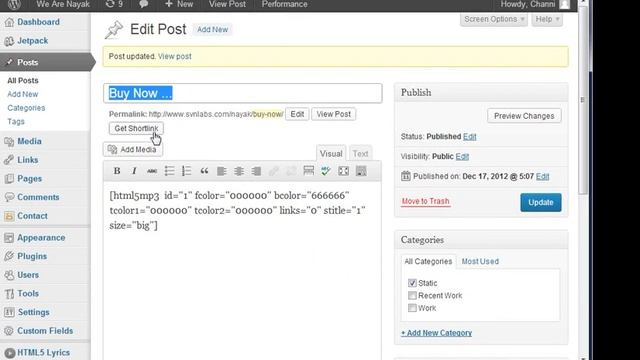Viewport: 640px width, 360px height.
Task: Click the insert link icon
Action: (x=273, y=171)
